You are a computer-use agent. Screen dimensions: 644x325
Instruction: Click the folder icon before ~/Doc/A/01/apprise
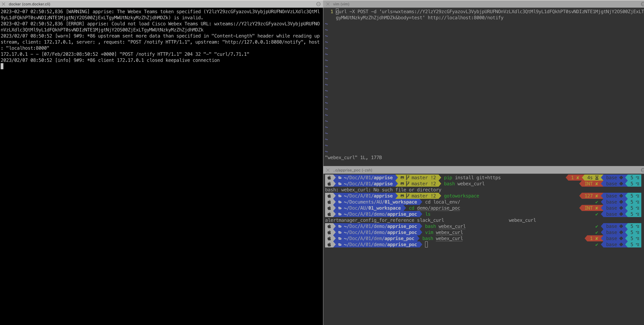click(340, 178)
